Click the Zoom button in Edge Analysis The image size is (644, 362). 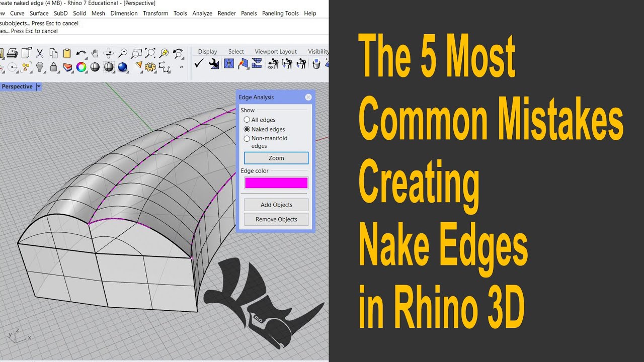(276, 158)
